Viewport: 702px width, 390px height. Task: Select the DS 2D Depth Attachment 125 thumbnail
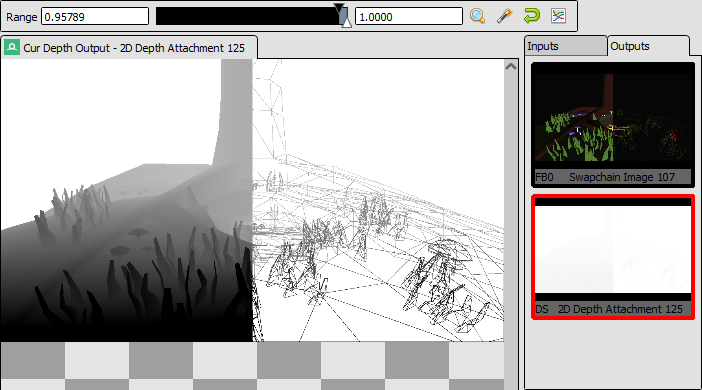click(613, 257)
